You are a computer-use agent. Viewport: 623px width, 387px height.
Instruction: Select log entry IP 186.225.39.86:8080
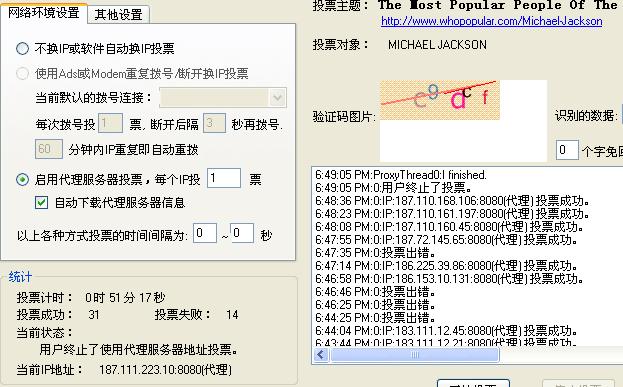pyautogui.click(x=447, y=266)
